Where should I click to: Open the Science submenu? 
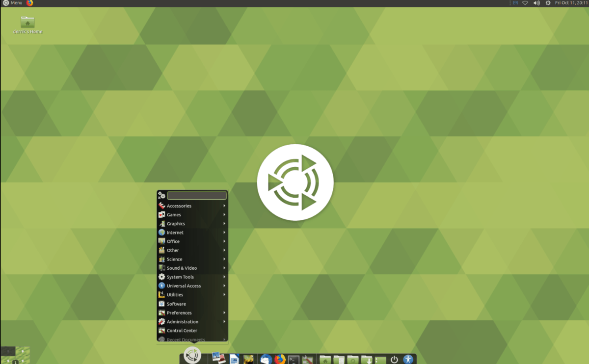tap(192, 259)
